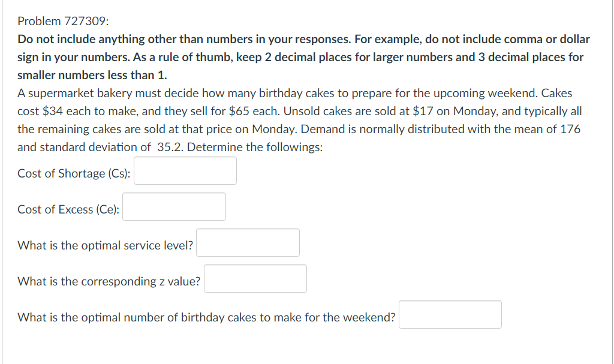
Task: Focus the optimal service level answer box
Action: tap(248, 243)
